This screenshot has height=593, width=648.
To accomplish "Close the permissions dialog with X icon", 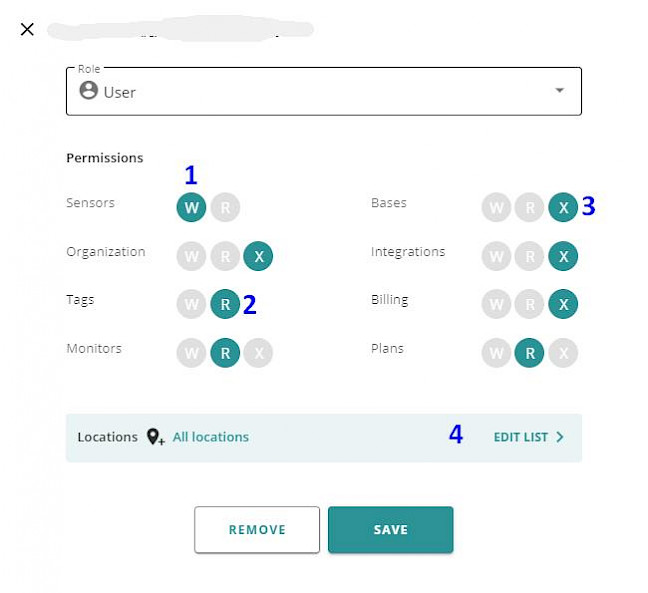I will [x=27, y=29].
